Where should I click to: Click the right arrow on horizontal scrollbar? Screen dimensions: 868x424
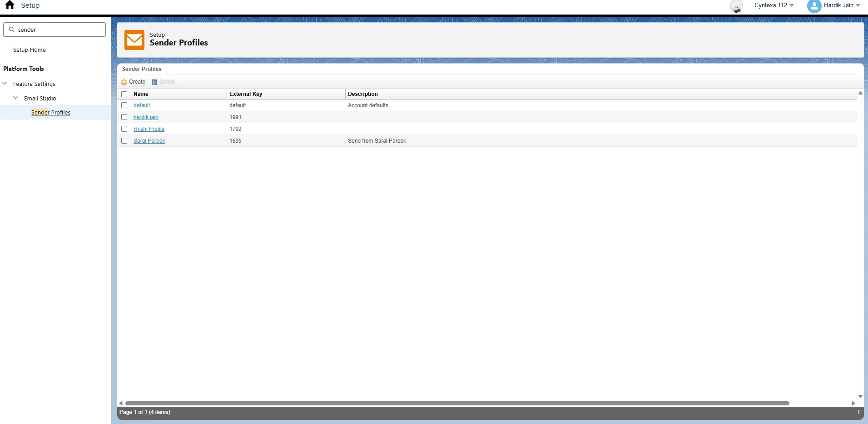(x=853, y=403)
